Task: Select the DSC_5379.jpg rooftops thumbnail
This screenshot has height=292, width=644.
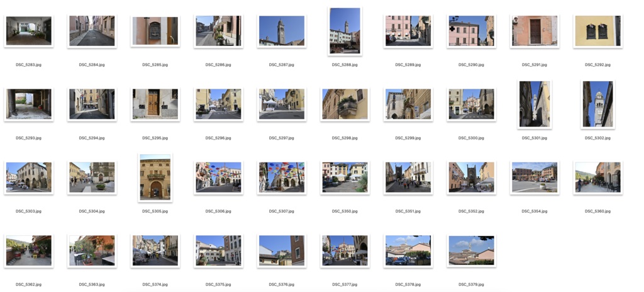Action: 472,250
